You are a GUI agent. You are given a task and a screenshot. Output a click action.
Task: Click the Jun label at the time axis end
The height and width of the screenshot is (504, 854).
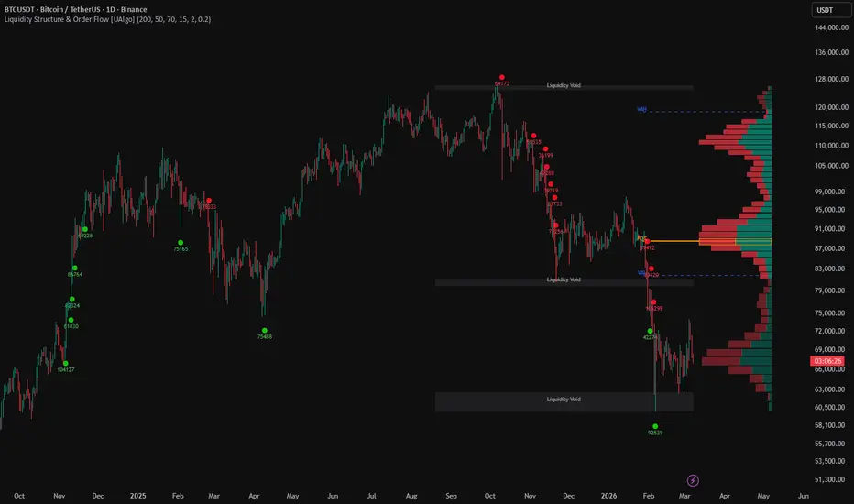click(804, 496)
